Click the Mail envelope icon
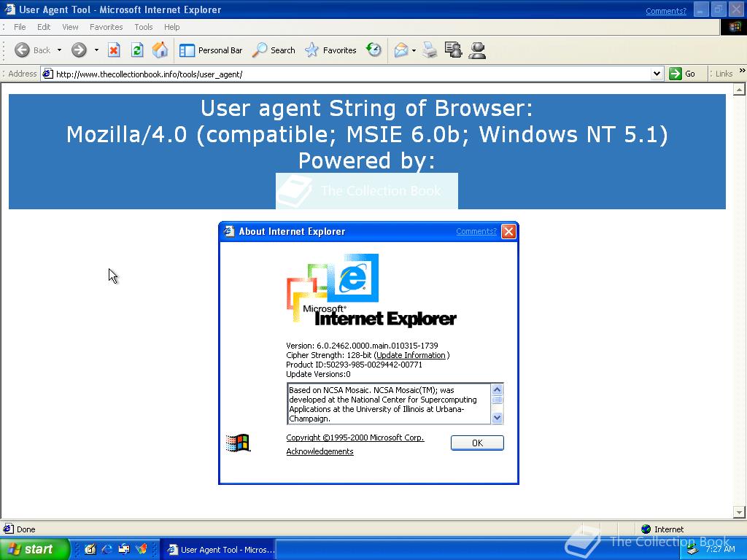 [x=401, y=50]
